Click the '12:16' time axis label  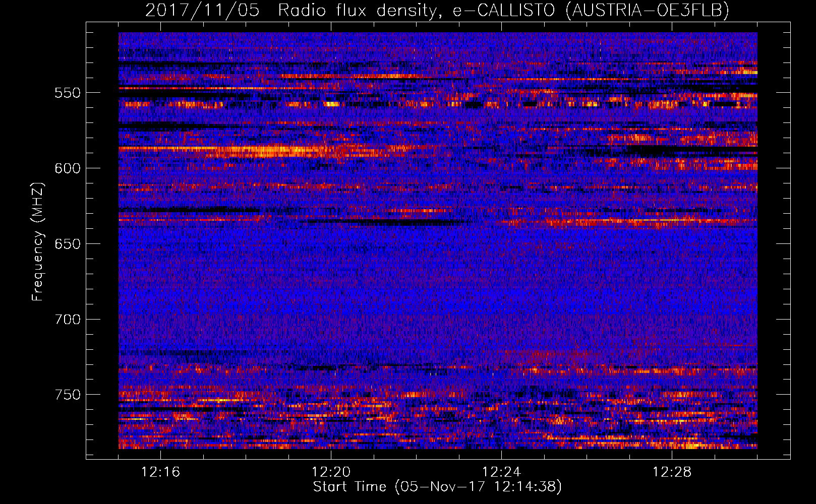click(x=160, y=472)
